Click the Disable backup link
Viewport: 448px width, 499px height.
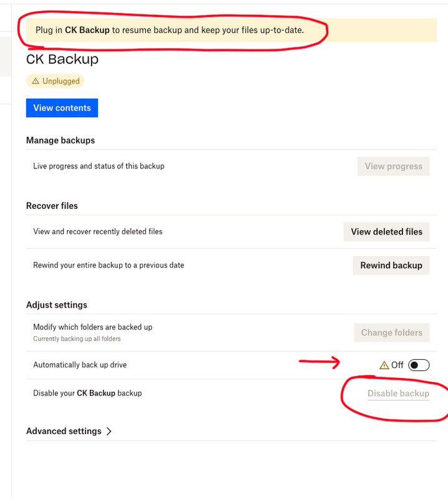[398, 394]
